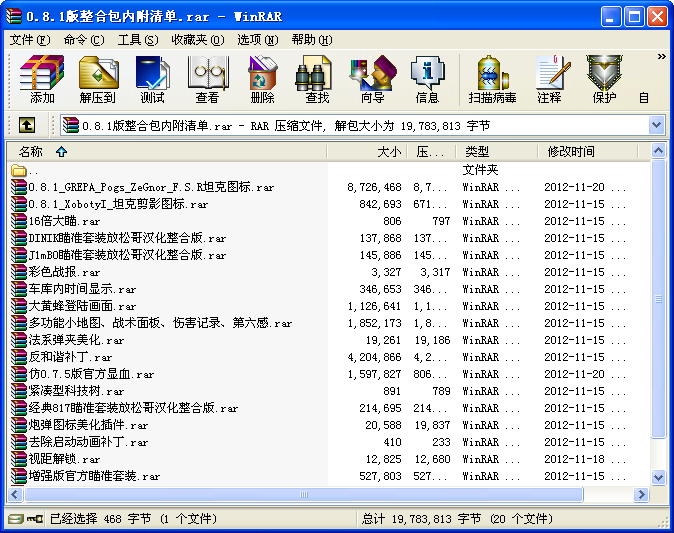Screen dimensions: 674x533
Task: Select the 紧凑型科技树.rar file
Action: 68,391
